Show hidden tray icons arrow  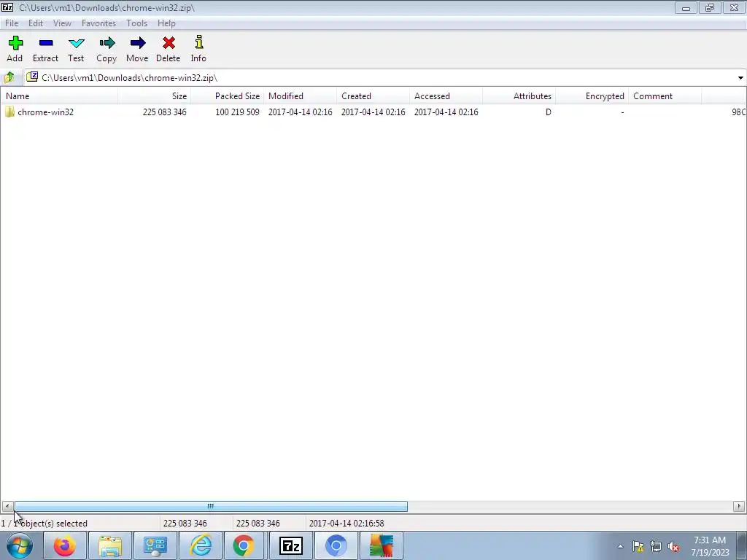620,547
